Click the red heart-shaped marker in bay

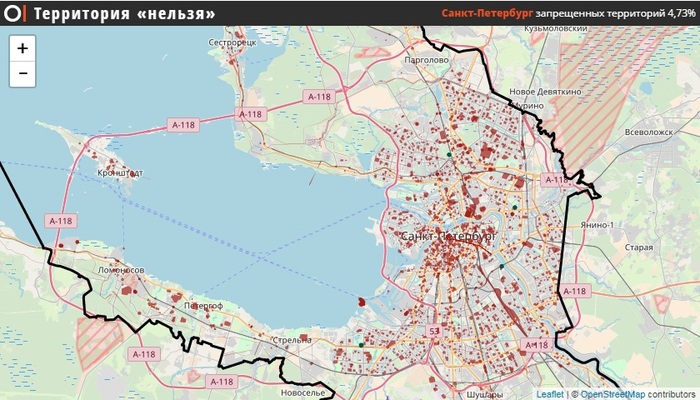(362, 302)
